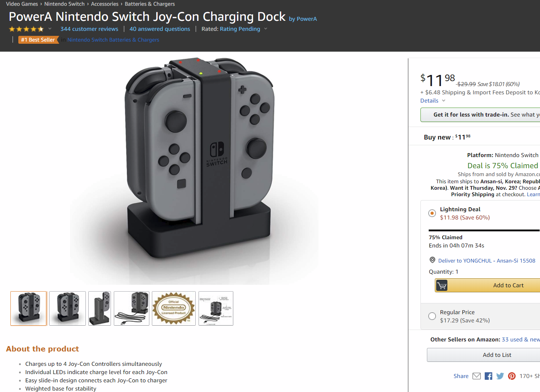Click the Add to List button
Viewport: 540px width, 392px height.
497,355
